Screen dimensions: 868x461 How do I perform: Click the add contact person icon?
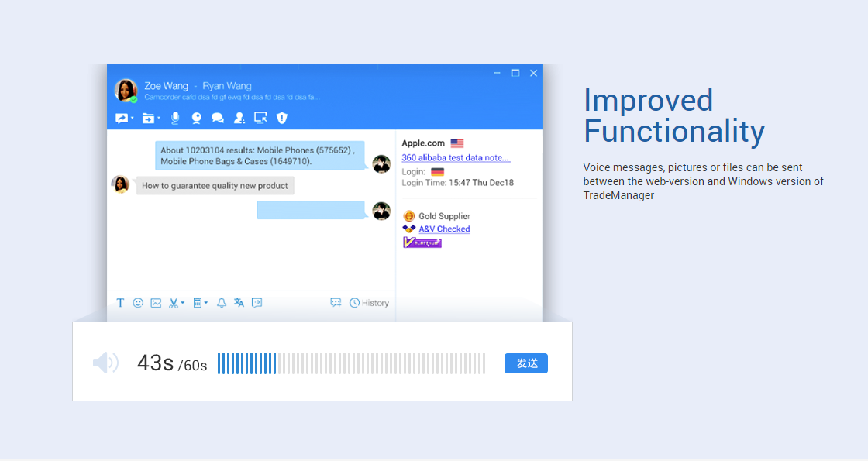pos(239,118)
